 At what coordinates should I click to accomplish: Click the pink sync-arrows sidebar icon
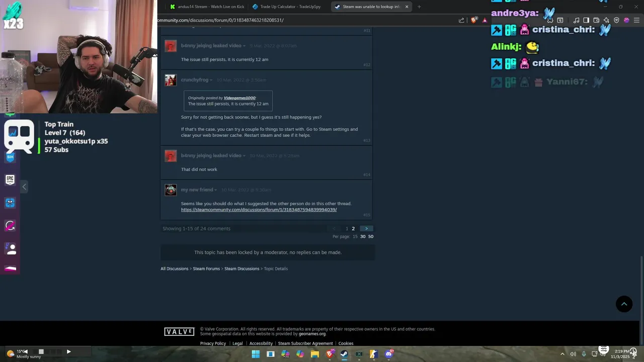(x=10, y=226)
